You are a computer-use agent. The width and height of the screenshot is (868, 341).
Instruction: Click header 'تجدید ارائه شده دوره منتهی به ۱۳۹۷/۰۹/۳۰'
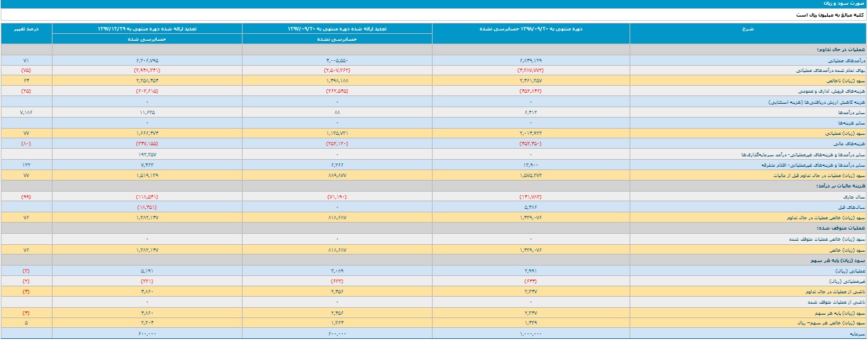click(337, 29)
